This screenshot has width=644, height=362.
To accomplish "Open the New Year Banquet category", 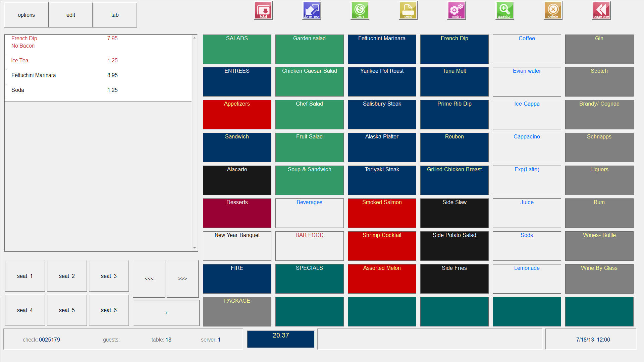I will coord(237,246).
